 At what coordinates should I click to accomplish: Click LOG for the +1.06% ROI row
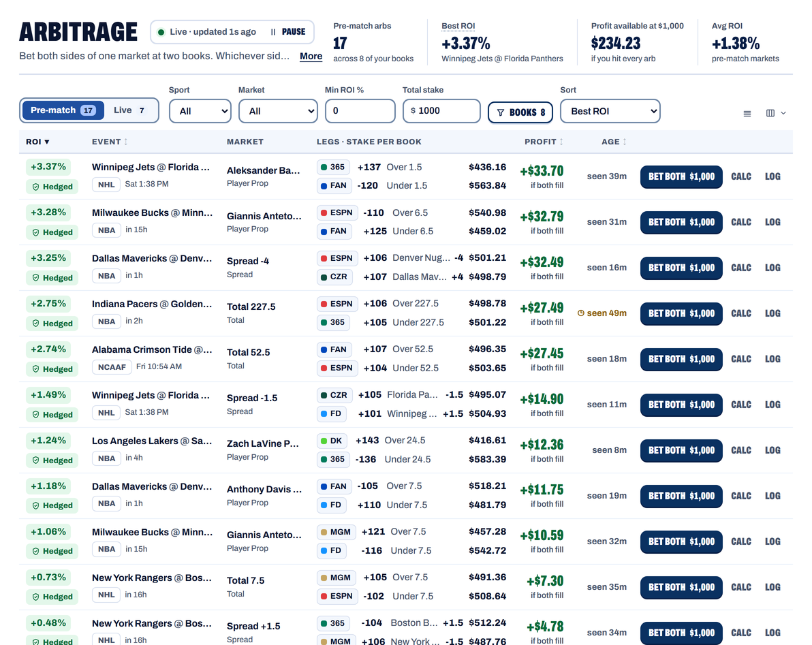[772, 541]
